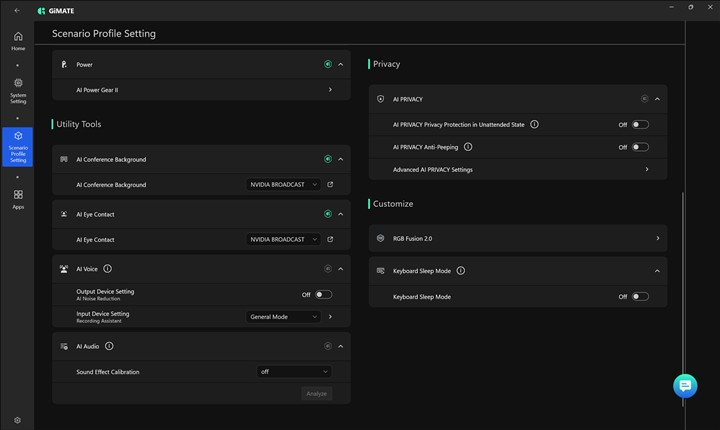This screenshot has width=720, height=430.
Task: Open Input Device Setting General Mode dropdown
Action: [x=284, y=317]
